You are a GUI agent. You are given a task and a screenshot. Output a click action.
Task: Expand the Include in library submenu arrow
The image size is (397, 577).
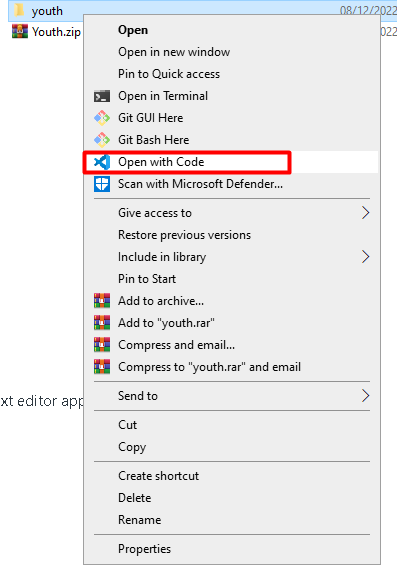pyautogui.click(x=365, y=257)
